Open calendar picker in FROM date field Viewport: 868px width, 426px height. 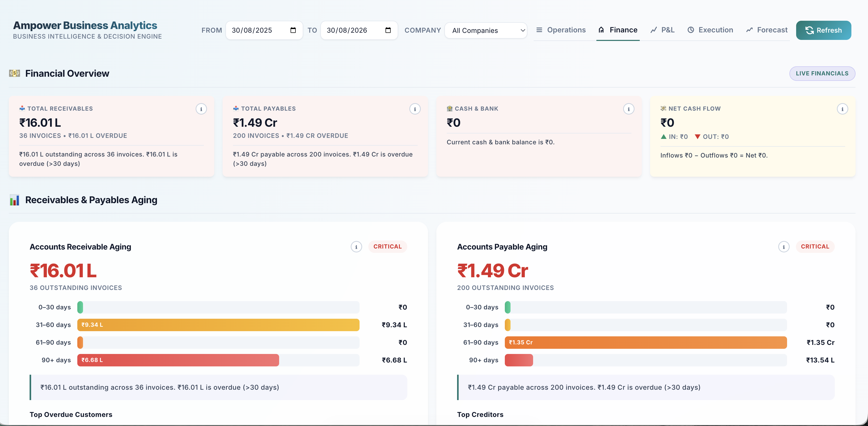pos(293,30)
